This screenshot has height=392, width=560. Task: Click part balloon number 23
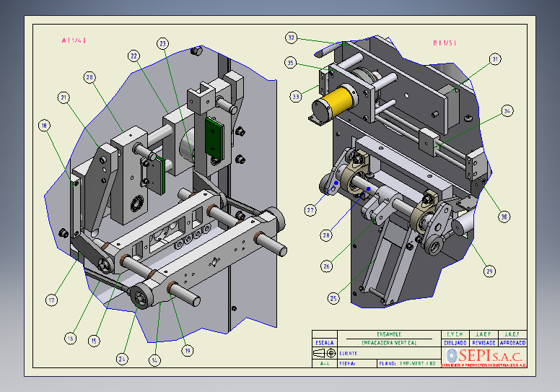163,44
